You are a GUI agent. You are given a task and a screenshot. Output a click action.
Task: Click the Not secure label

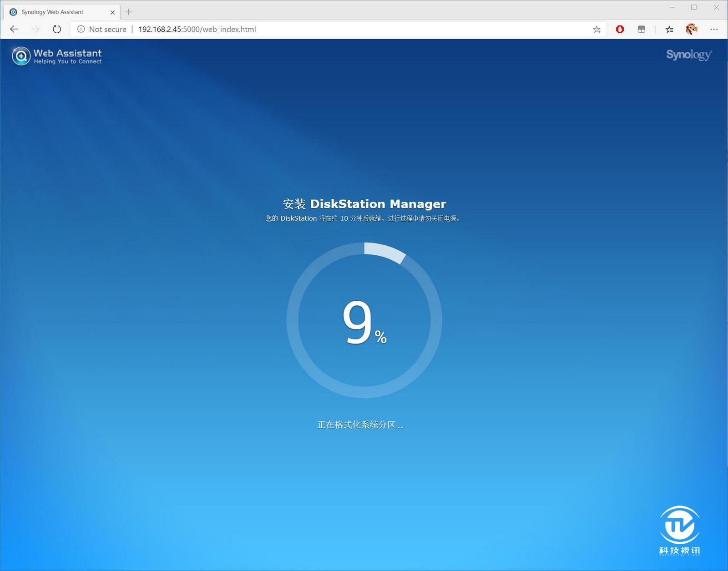pyautogui.click(x=108, y=29)
